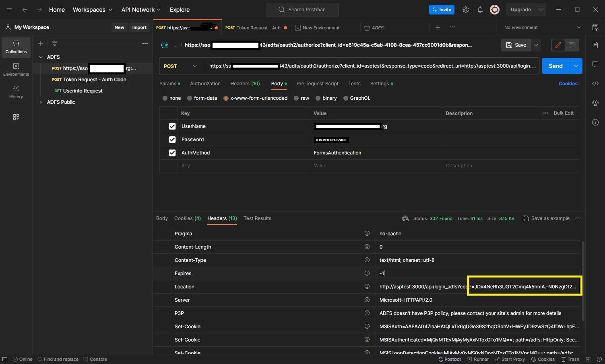Switch to the Authorization tab
The image size is (605, 364).
coord(205,84)
